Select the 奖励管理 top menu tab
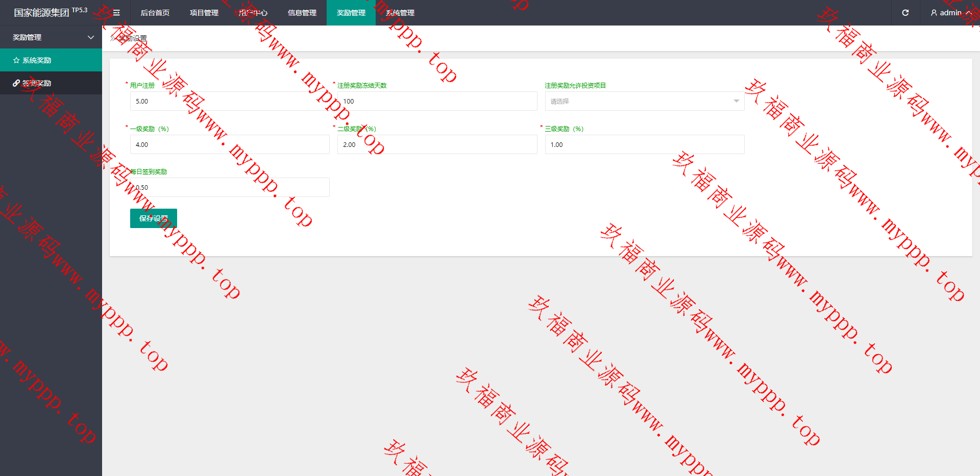This screenshot has height=476, width=980. point(351,13)
